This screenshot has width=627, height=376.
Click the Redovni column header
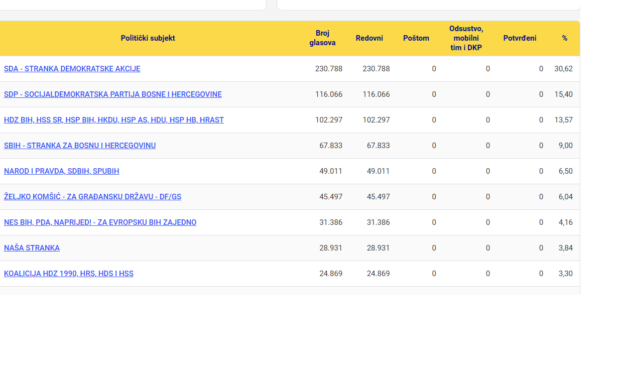[x=369, y=38]
